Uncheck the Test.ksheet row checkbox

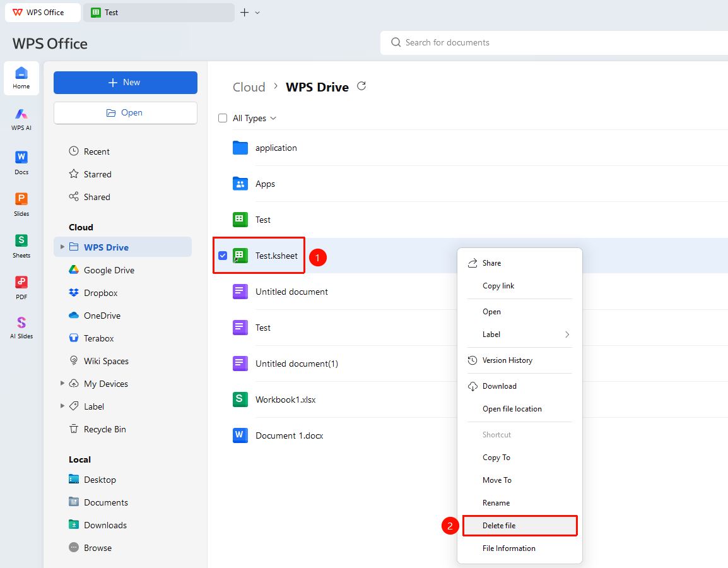[x=223, y=256]
